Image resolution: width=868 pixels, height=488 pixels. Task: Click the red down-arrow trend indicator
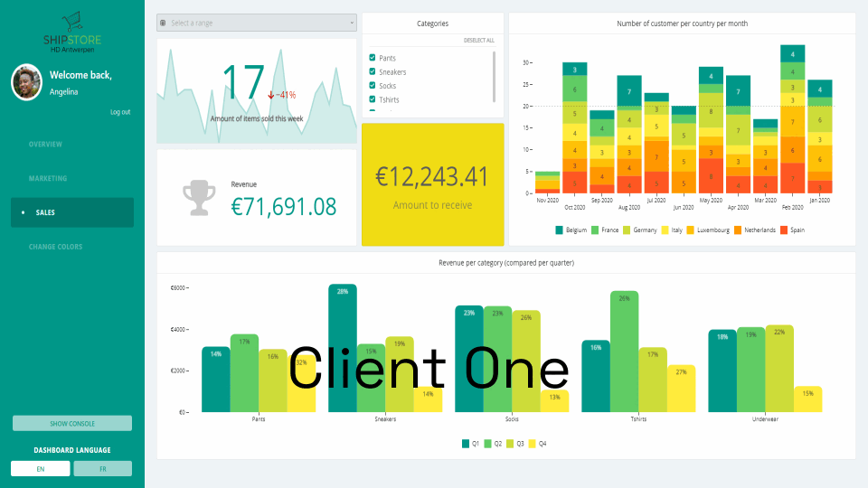pos(270,95)
